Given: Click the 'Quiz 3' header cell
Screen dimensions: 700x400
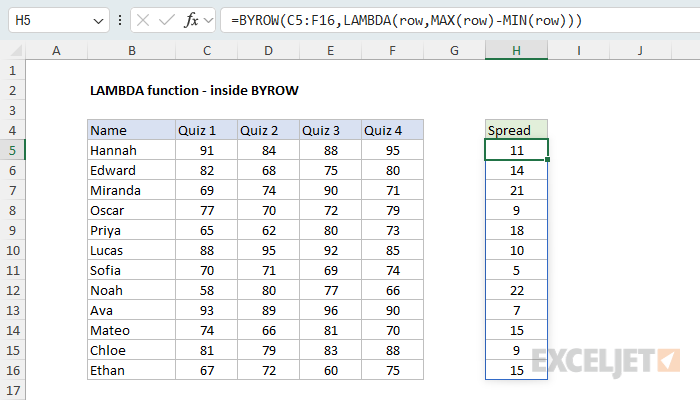Looking at the screenshot, I should pos(330,130).
